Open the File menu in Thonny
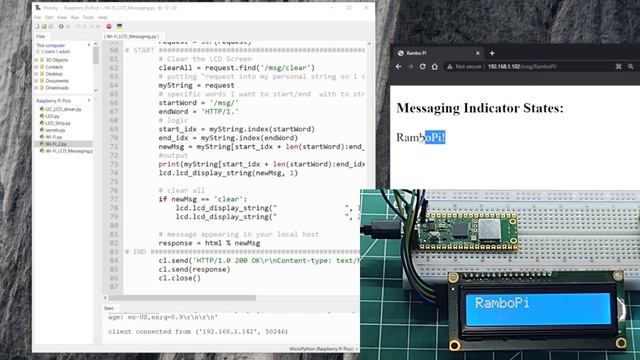Screen dimensions: 640x360 tap(38, 18)
